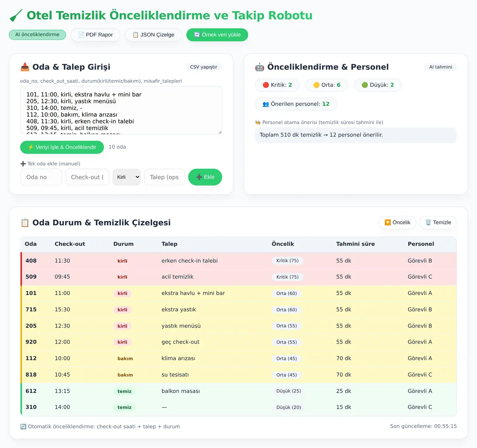This screenshot has height=448, width=477.
Task: Click the clipboard icon beside Oda Durum heading
Action: click(25, 223)
